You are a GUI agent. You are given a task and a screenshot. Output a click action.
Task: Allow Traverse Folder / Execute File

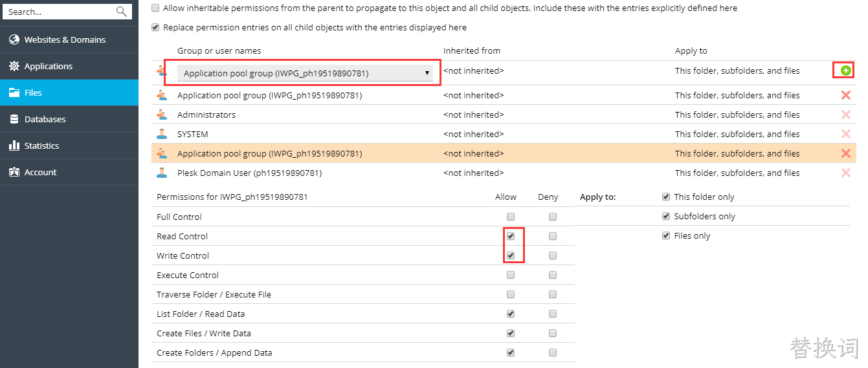pos(511,294)
